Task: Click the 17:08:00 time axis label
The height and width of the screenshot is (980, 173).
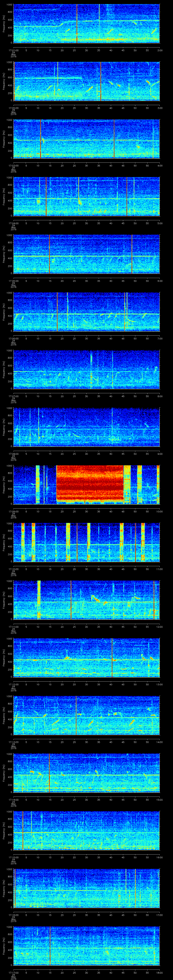Action: (x=13, y=454)
